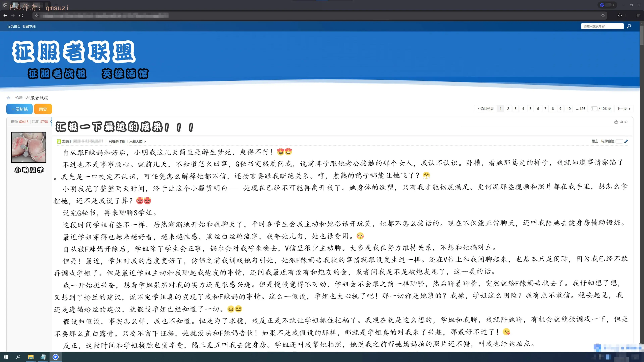This screenshot has height=362, width=644.
Task: Go to page 7 of the thread
Action: pos(545,108)
